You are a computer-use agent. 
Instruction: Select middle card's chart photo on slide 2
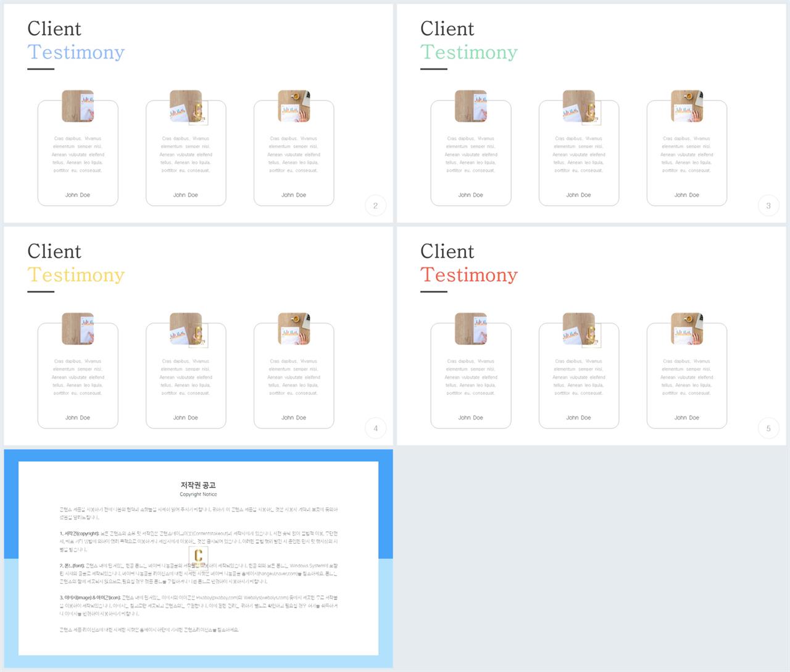(x=186, y=106)
